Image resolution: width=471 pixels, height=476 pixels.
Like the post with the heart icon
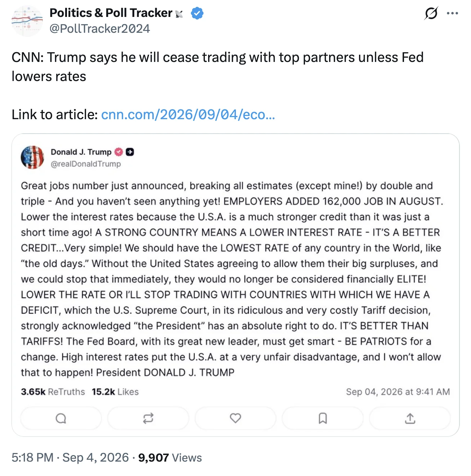pos(235,418)
